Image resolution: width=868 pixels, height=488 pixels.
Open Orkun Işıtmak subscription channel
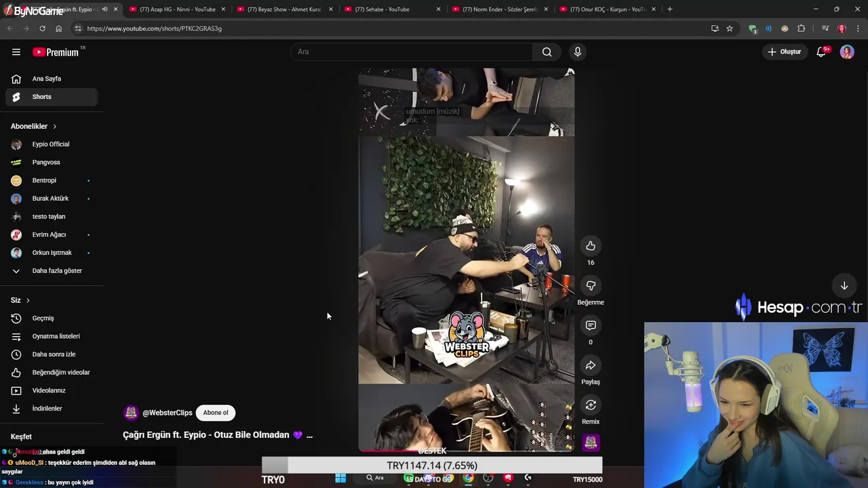click(52, 253)
